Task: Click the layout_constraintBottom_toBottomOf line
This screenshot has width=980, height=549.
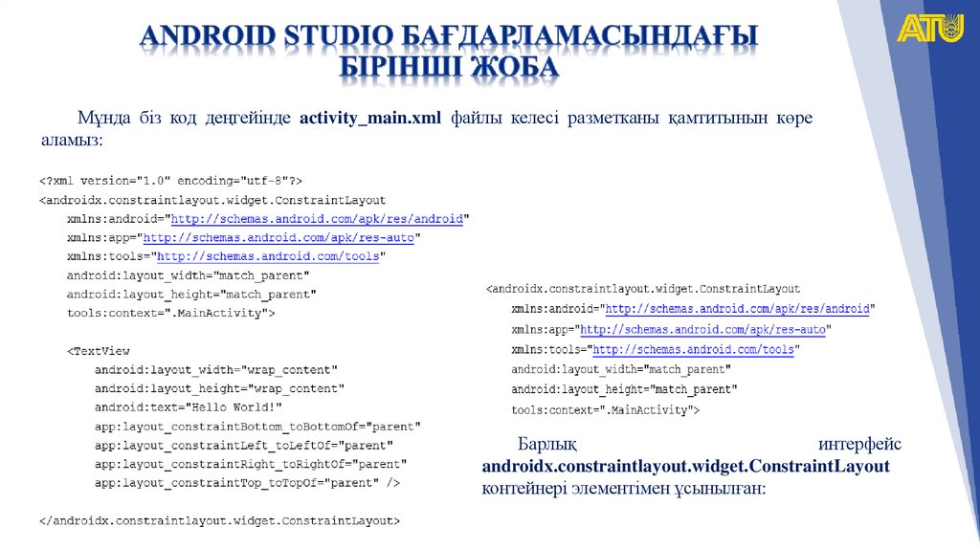Action: tap(257, 427)
